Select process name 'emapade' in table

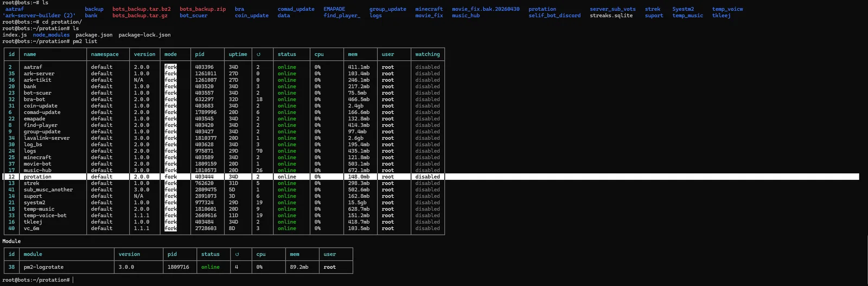[34, 119]
